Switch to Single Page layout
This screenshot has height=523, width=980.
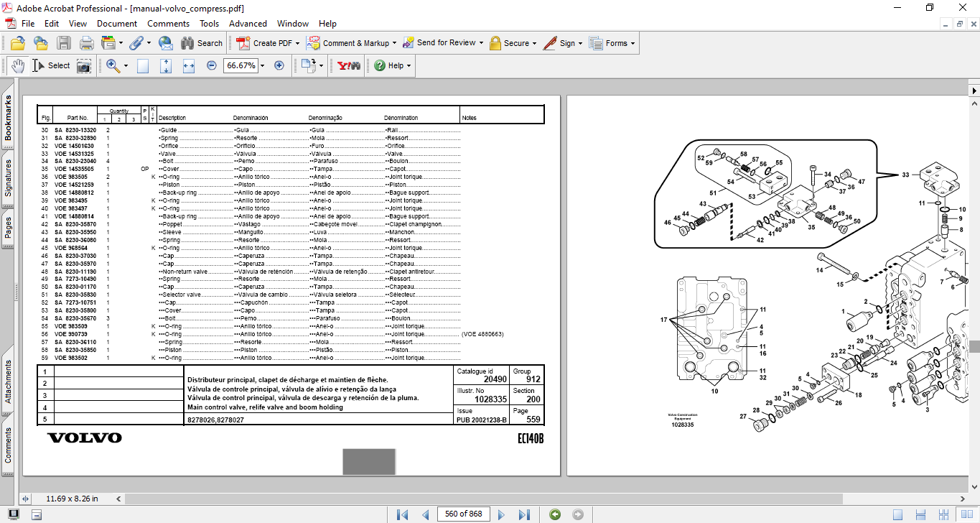[x=898, y=514]
